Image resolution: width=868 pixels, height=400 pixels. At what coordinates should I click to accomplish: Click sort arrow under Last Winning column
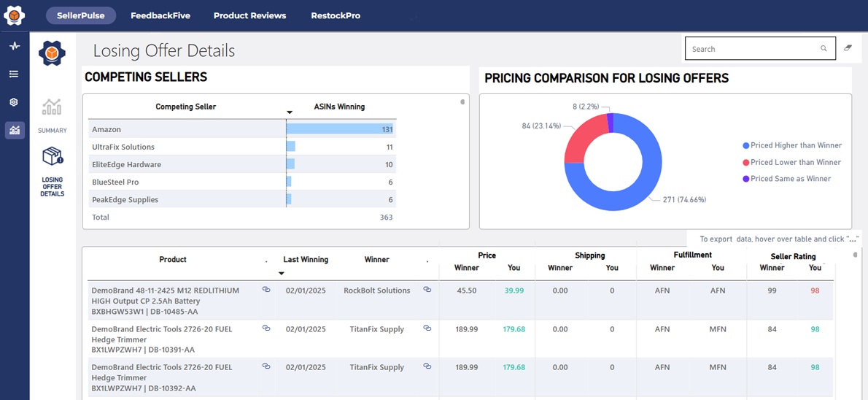282,273
